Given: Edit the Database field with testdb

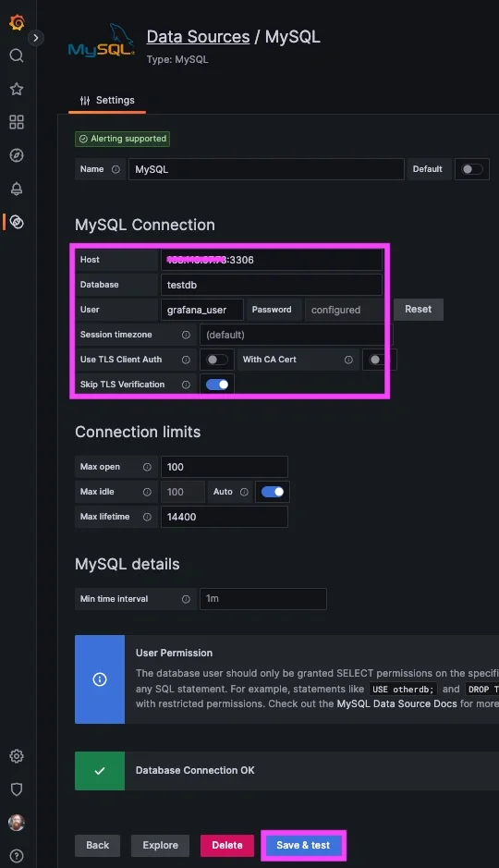Looking at the screenshot, I should 272,285.
